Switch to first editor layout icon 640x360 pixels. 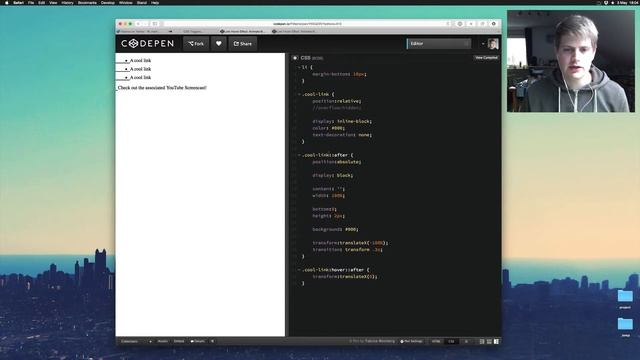click(482, 341)
